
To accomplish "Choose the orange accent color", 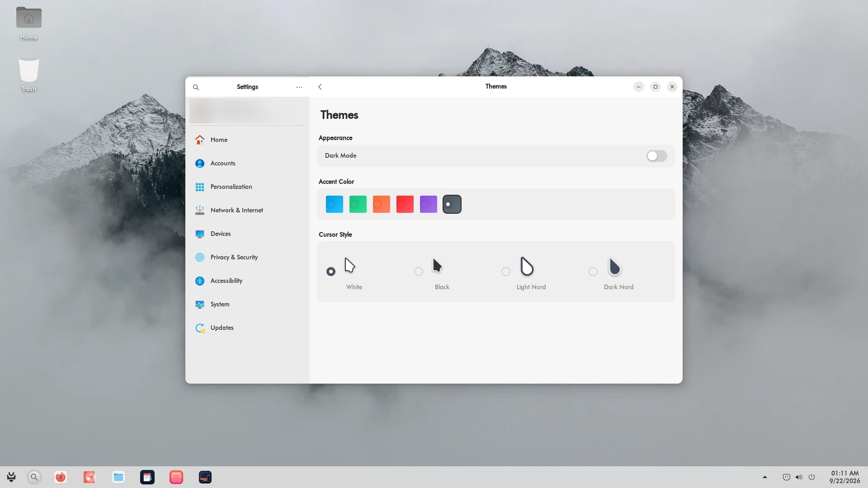I will click(382, 204).
